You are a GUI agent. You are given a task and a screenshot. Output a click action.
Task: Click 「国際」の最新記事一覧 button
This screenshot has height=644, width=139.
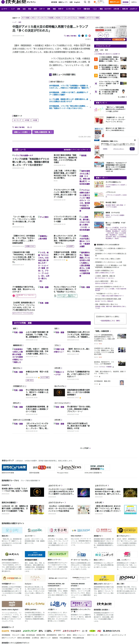coord(43,132)
